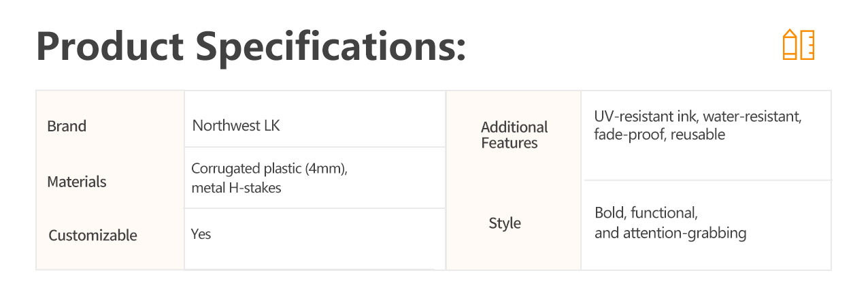Click the word Additional in the label
868x294 pixels.
click(514, 127)
